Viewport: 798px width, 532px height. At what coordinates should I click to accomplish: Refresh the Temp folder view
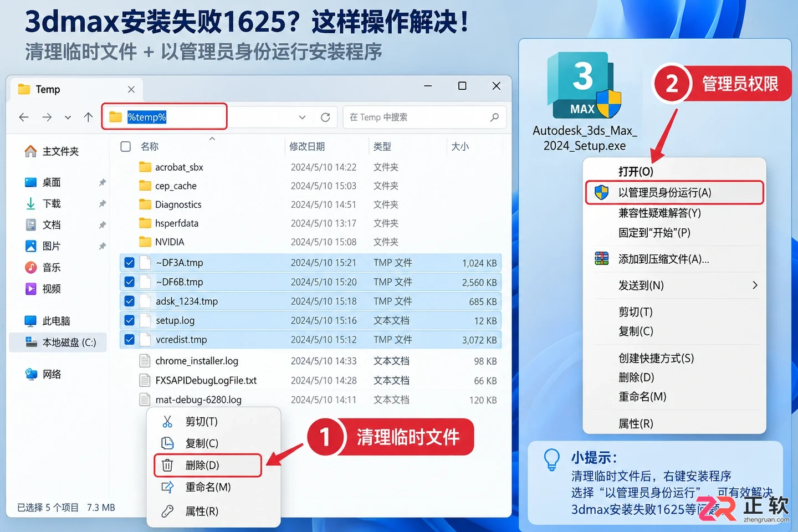coord(325,117)
